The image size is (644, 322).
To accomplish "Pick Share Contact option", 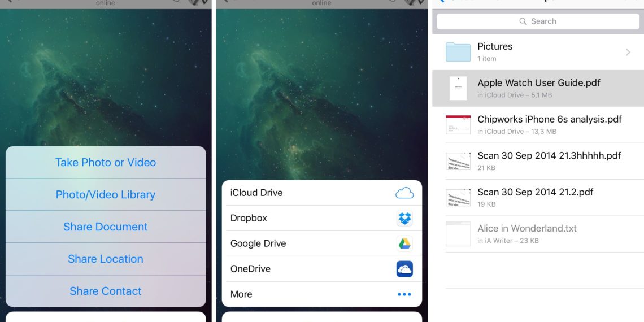I will [106, 291].
